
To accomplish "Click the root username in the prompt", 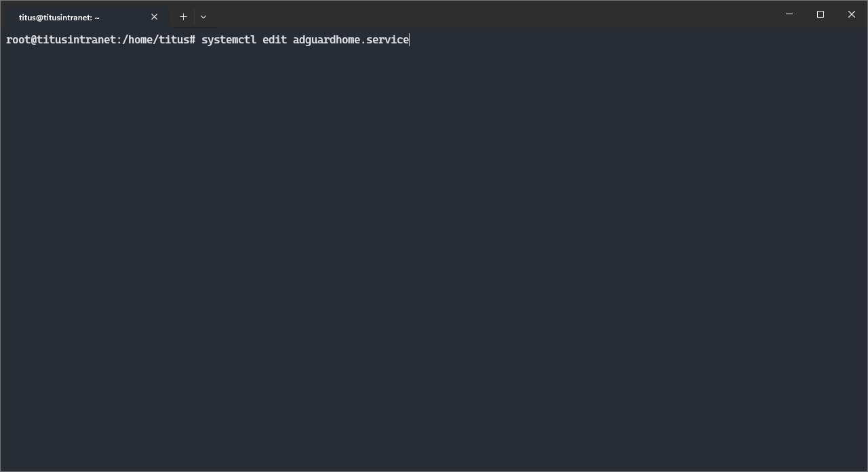I will point(18,40).
